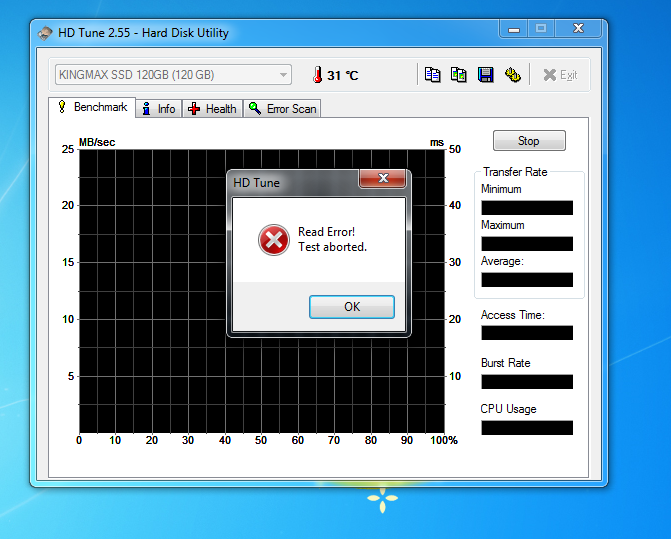Viewport: 671px width, 539px height.
Task: Switch to the Health tab
Action: tap(213, 109)
